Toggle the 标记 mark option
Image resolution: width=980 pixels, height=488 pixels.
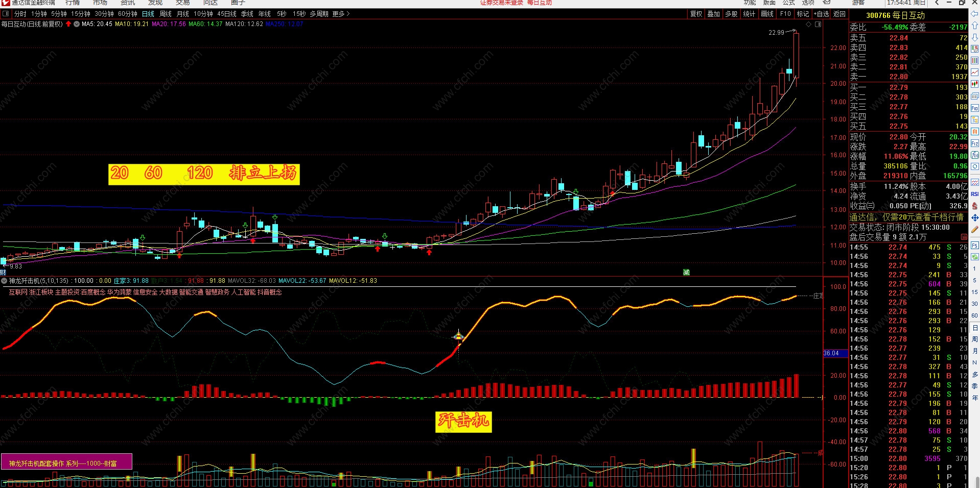(803, 14)
